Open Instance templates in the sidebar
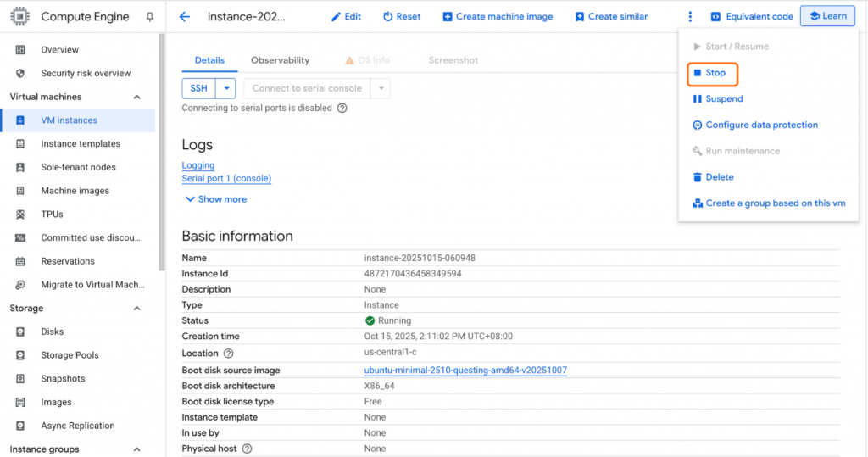 81,143
